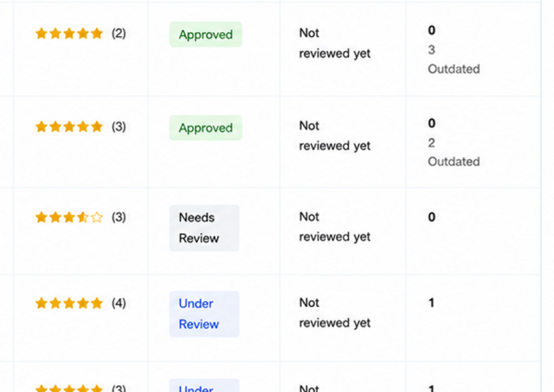Select the Under Review badge beside (4) rating
554x392 pixels.
coord(204,314)
